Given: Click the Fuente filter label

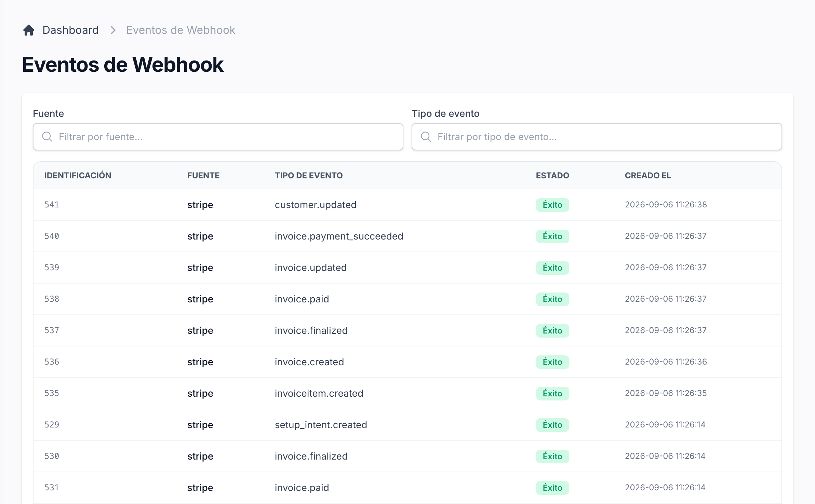Looking at the screenshot, I should [48, 113].
